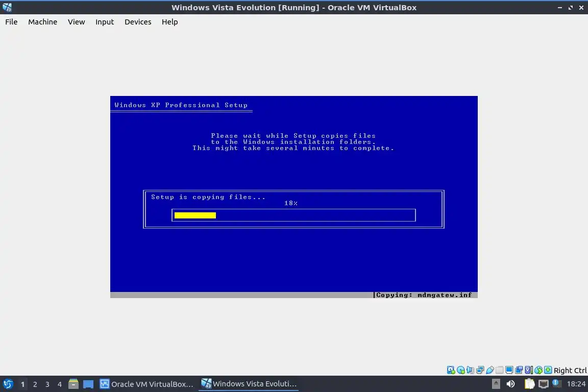Click the yellow setup progress bar
Screen dimensions: 588x392
click(x=195, y=215)
